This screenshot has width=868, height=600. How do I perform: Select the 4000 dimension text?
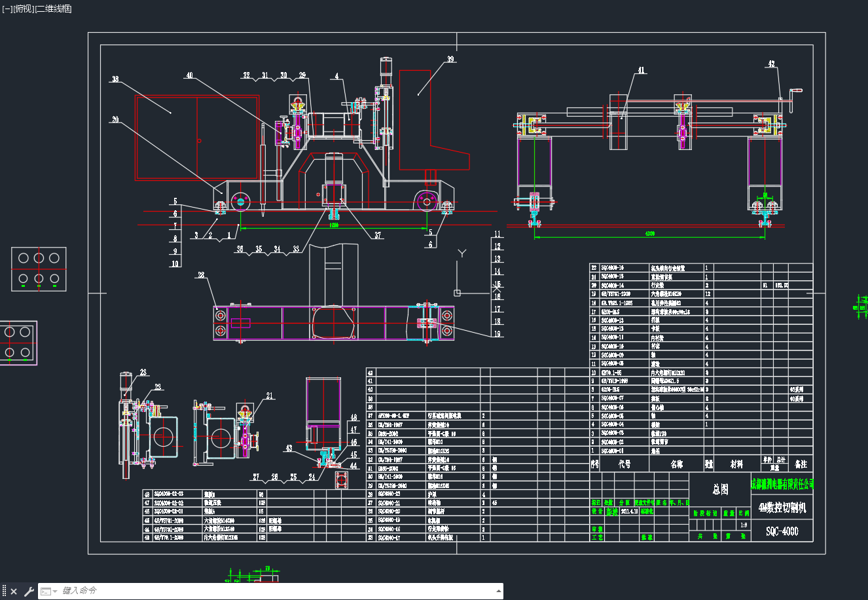pos(649,233)
